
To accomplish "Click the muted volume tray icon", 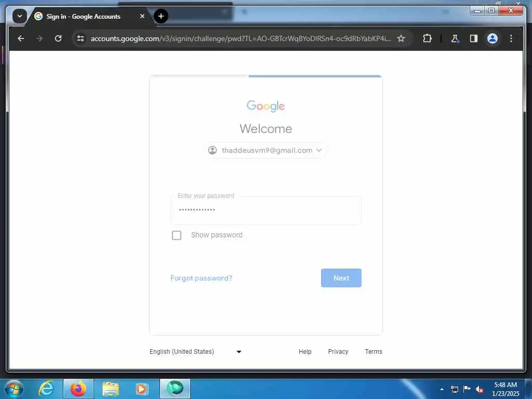I will [480, 390].
